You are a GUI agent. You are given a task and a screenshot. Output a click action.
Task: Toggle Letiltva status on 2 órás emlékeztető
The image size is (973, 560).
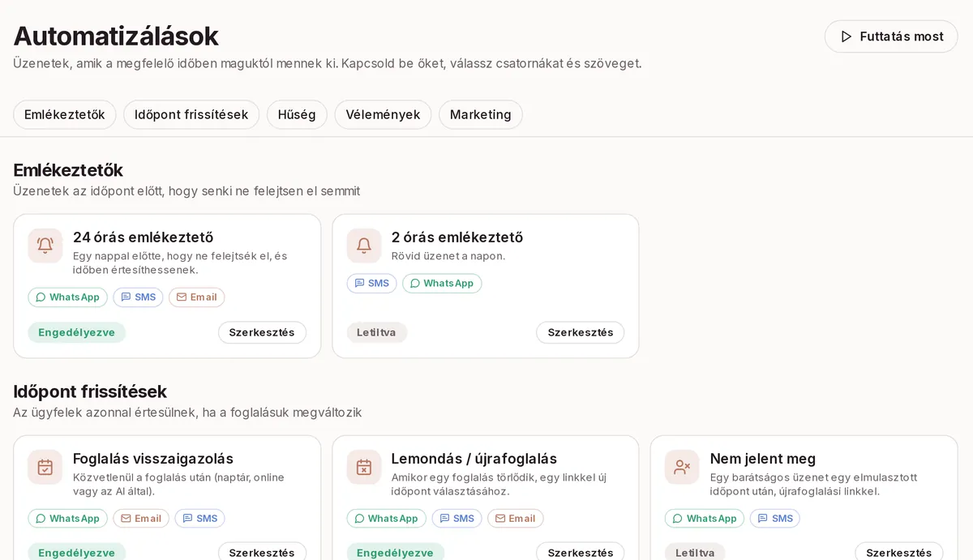tap(377, 332)
